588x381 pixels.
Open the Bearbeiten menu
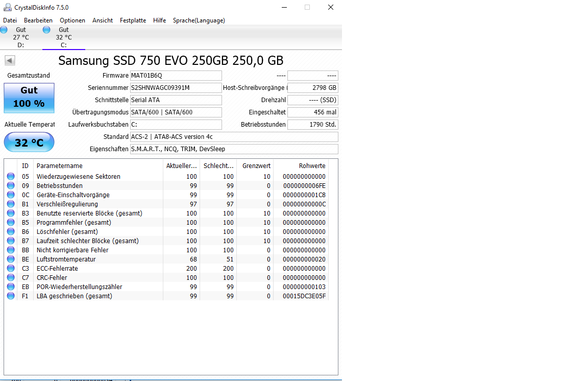[38, 20]
